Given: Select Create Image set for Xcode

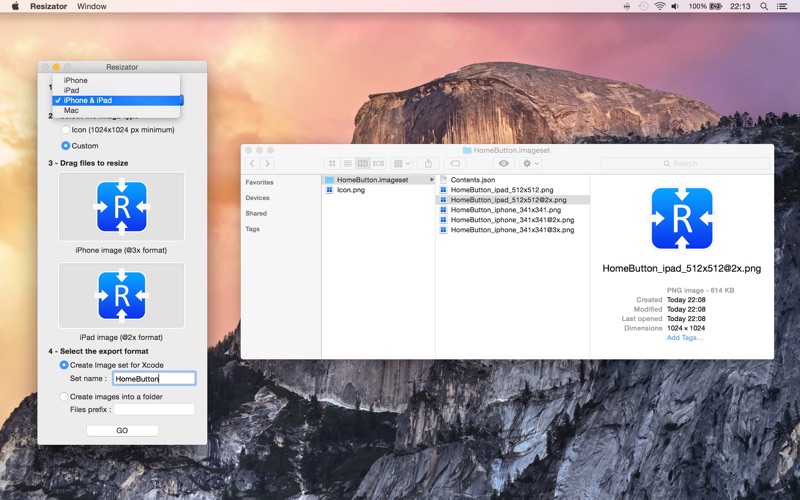Looking at the screenshot, I should pyautogui.click(x=64, y=365).
